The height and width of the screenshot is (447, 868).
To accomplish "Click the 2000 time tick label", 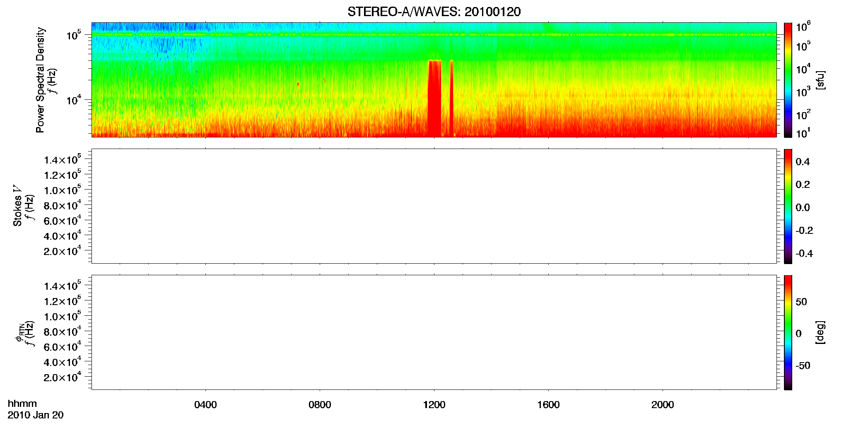I will click(x=663, y=405).
